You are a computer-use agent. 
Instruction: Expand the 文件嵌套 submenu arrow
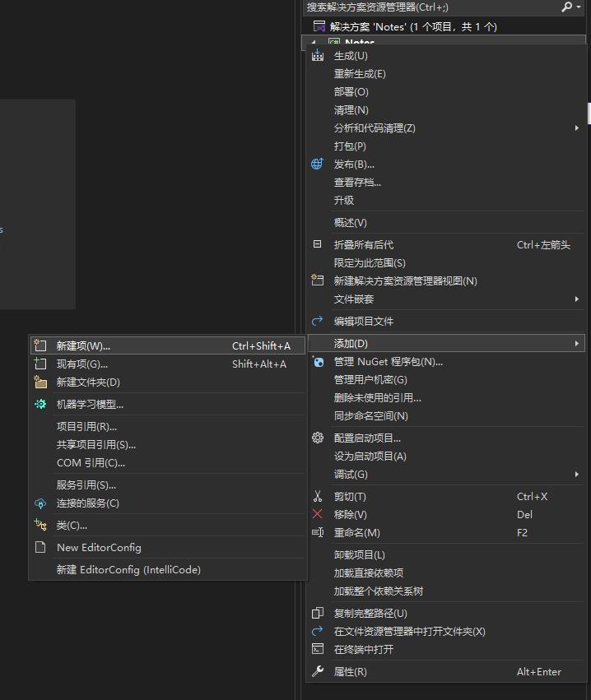(577, 299)
